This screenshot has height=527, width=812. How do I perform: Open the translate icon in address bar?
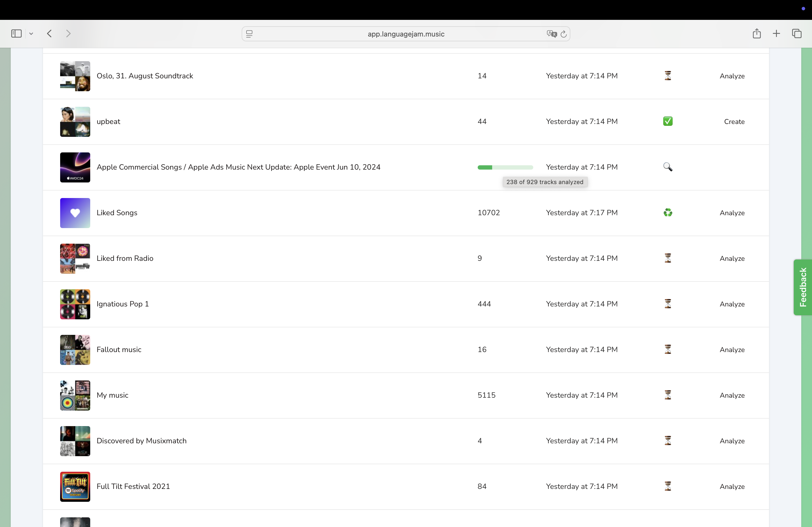click(x=552, y=34)
